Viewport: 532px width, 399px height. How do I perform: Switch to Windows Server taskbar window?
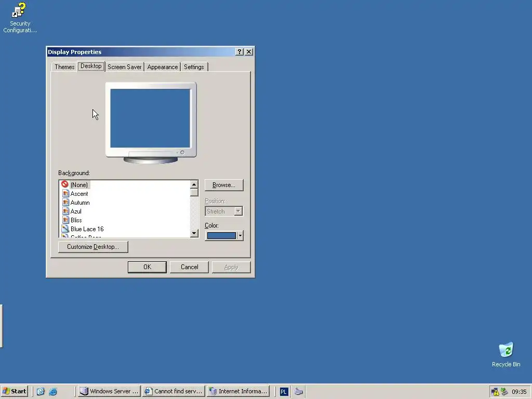(x=109, y=391)
